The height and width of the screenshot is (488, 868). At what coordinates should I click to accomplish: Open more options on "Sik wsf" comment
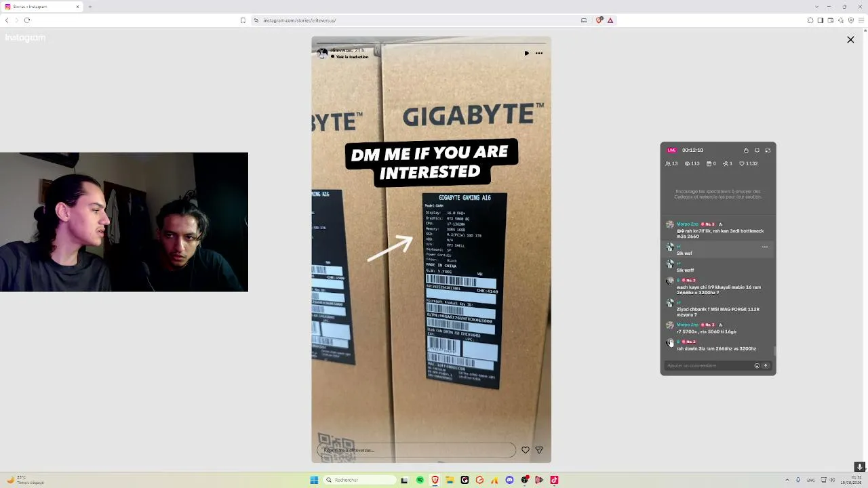[x=765, y=247]
